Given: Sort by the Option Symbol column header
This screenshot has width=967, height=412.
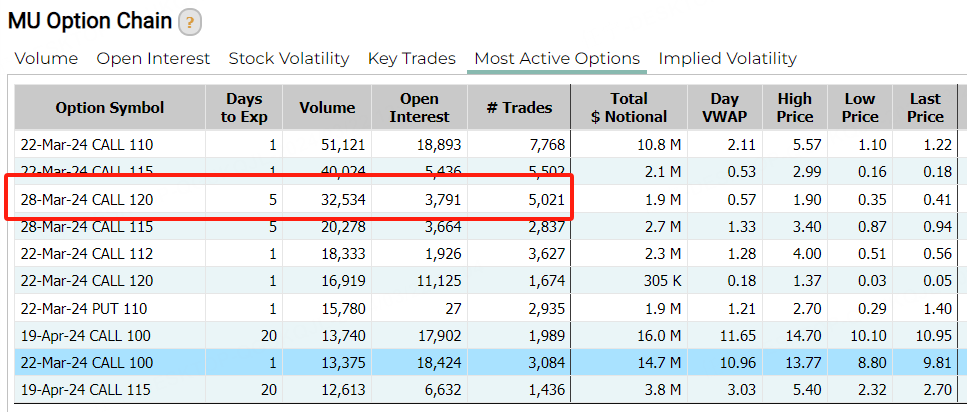Looking at the screenshot, I should coord(110,108).
